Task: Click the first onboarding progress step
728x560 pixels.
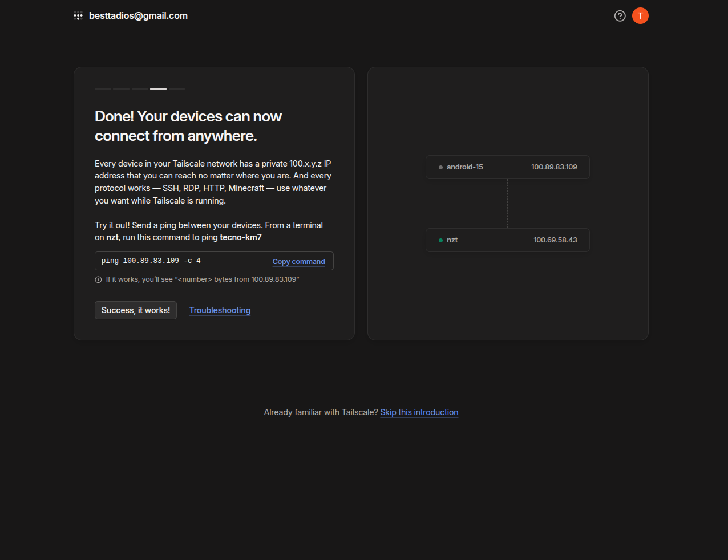Action: [x=103, y=89]
